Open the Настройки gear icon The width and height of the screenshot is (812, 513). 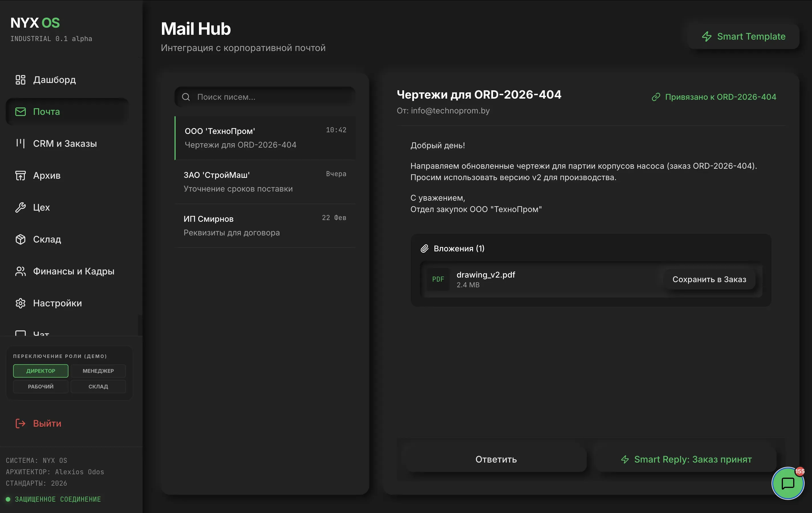point(20,303)
